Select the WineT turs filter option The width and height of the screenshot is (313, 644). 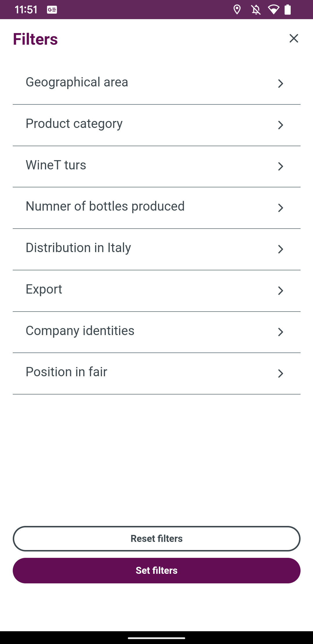click(x=56, y=165)
